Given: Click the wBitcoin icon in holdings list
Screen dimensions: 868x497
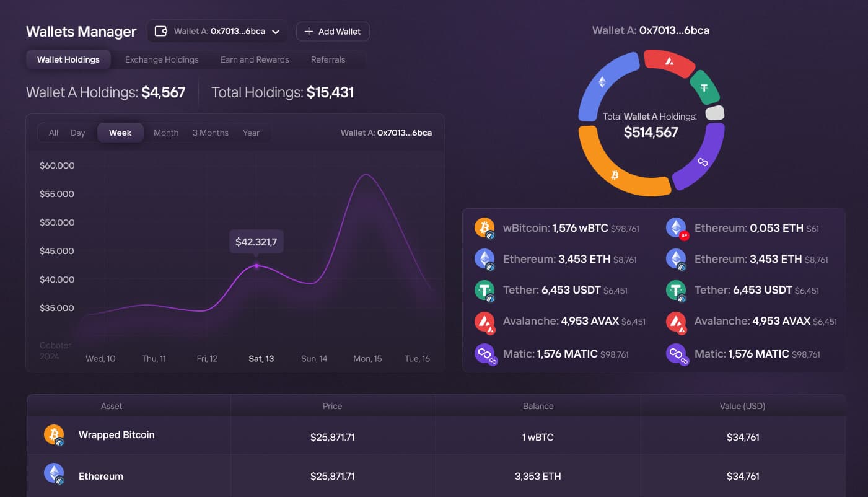Looking at the screenshot, I should pos(485,228).
